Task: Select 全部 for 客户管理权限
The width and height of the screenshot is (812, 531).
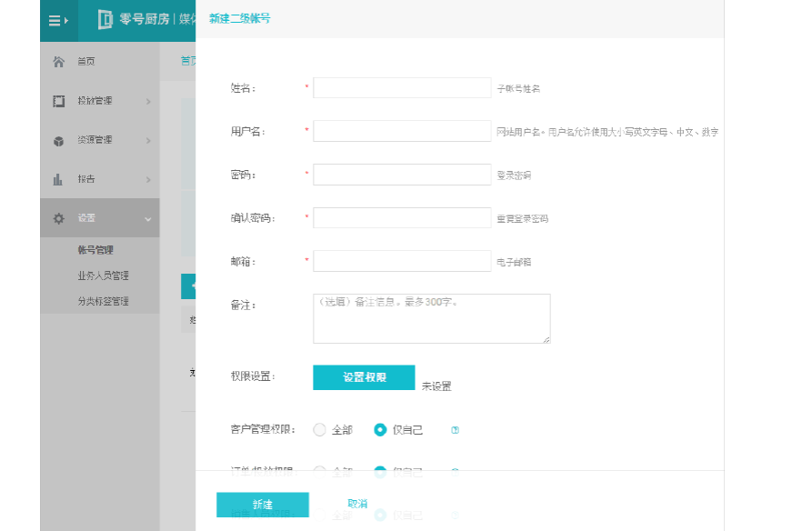Action: (x=319, y=430)
